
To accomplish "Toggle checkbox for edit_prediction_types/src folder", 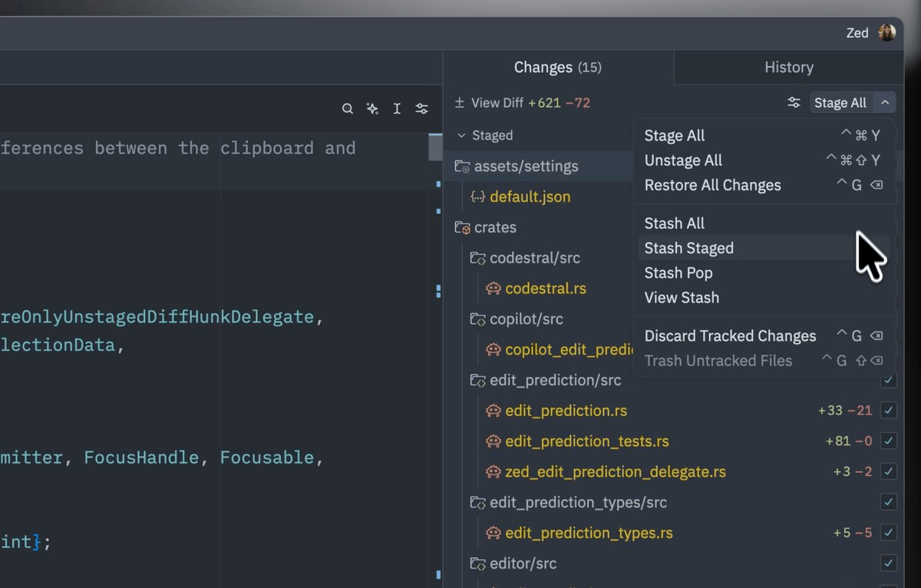I will point(889,502).
